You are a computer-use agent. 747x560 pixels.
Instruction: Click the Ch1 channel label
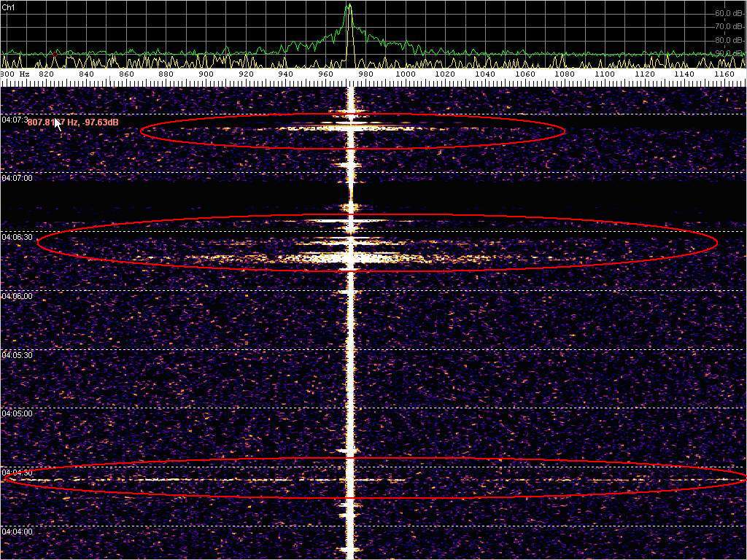(8, 7)
